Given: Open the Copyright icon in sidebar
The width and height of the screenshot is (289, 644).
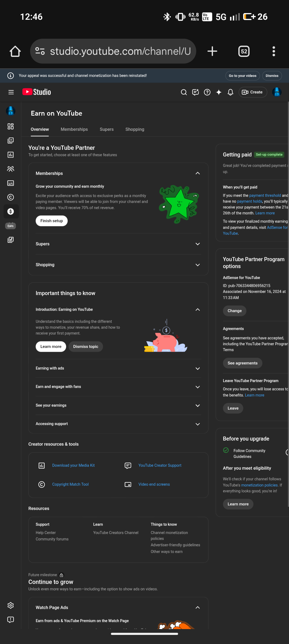Looking at the screenshot, I should (x=11, y=197).
